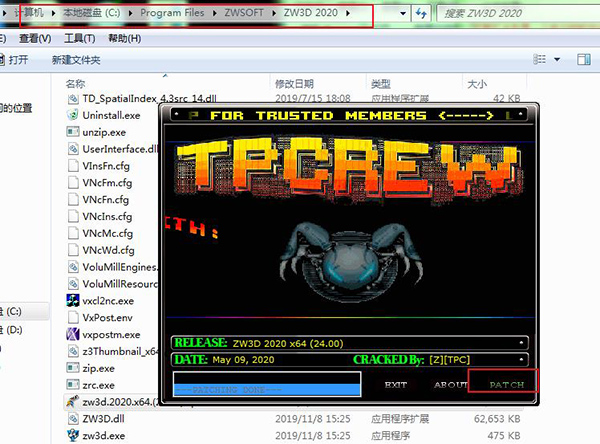Screen dimensions: 600x444
Task: Expand the arrow after Program Files breadcrumb
Action: tap(214, 13)
